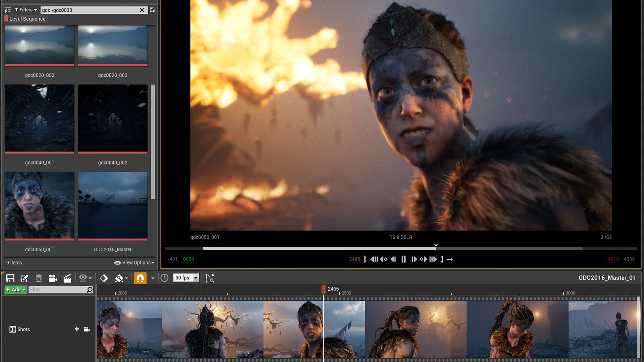This screenshot has width=644, height=362.
Task: Click the viewport playback scrub bar
Action: coord(401,248)
